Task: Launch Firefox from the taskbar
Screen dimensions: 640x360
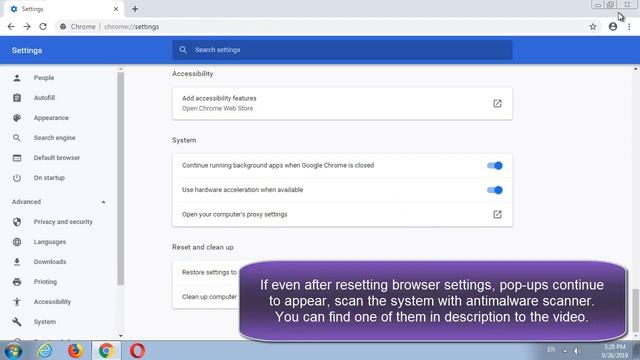Action: tap(75, 351)
